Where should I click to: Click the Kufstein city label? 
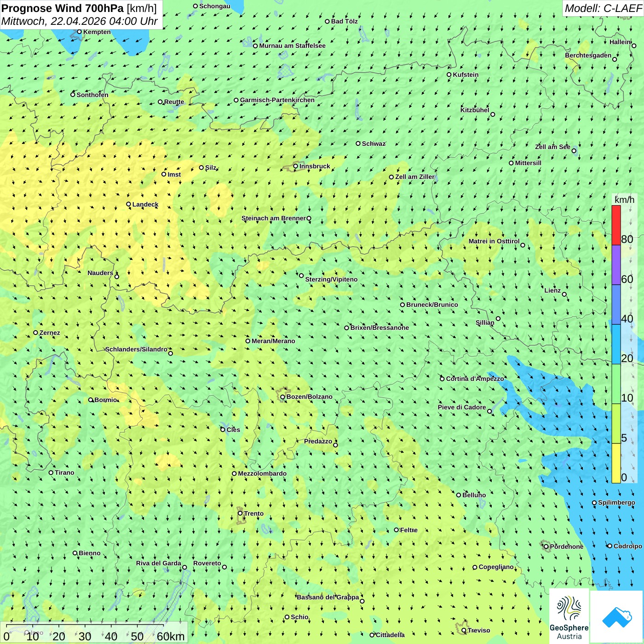tap(466, 75)
